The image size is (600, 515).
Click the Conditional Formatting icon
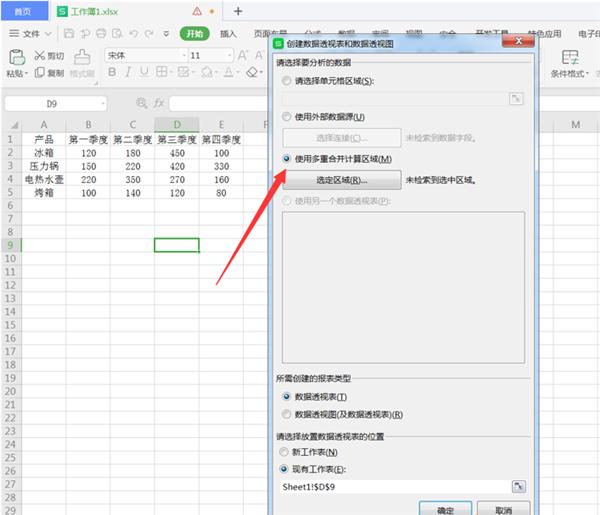570,57
